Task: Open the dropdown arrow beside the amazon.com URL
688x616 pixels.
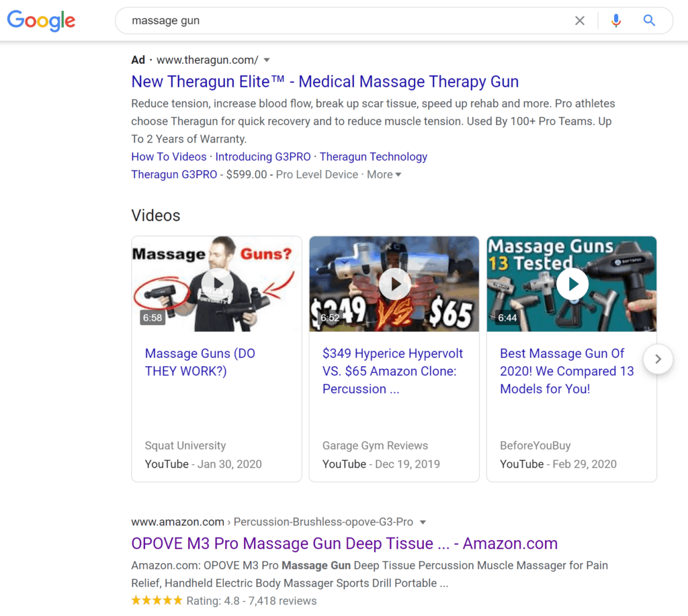Action: [423, 522]
